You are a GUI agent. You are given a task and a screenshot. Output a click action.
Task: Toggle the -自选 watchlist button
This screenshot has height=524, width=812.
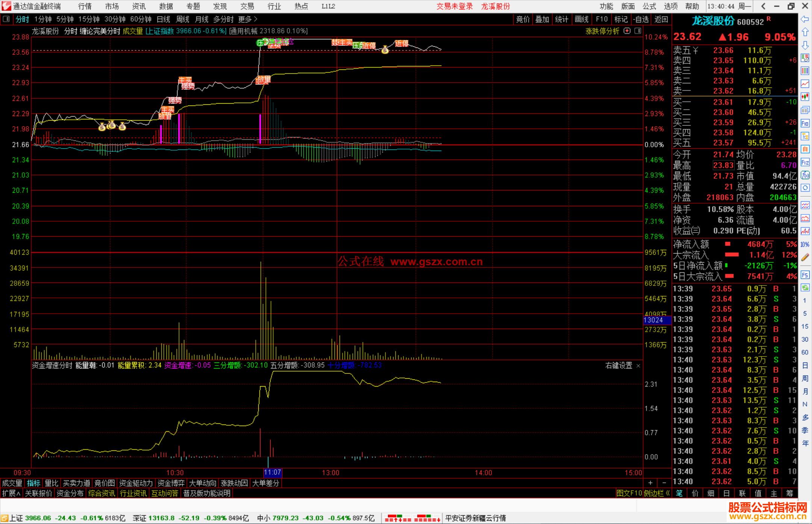[x=641, y=19]
